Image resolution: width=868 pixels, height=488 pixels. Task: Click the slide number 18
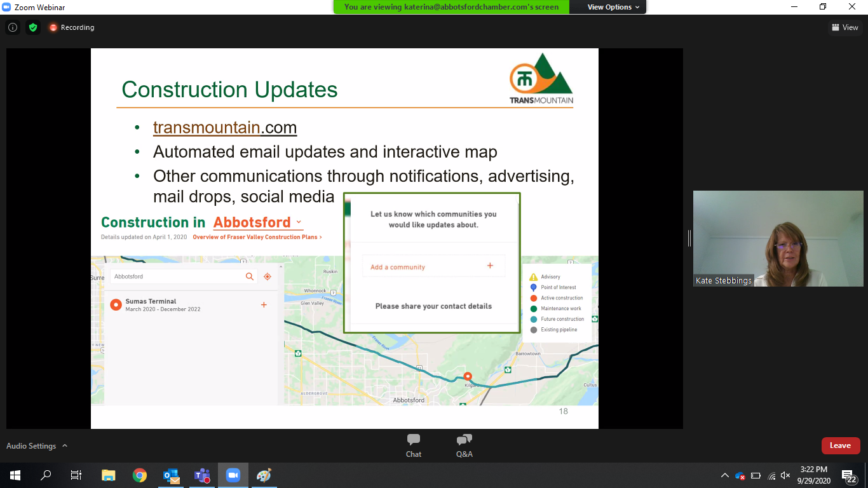point(563,411)
